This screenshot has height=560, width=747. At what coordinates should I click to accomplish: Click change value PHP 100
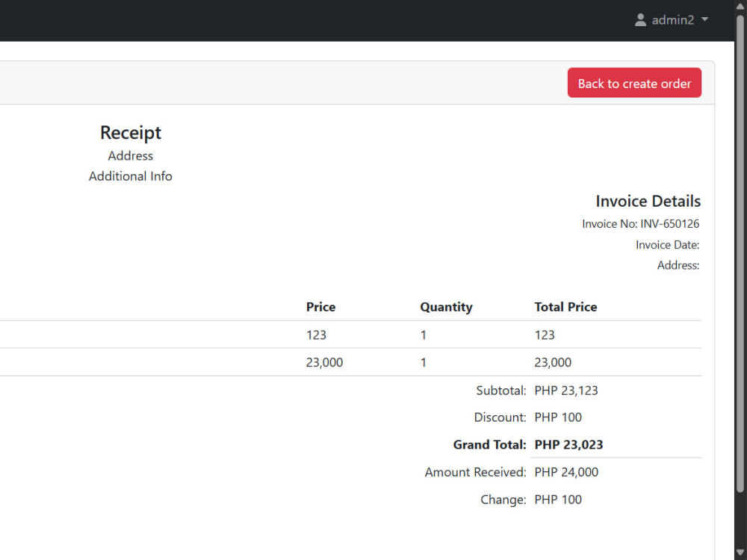[558, 500]
